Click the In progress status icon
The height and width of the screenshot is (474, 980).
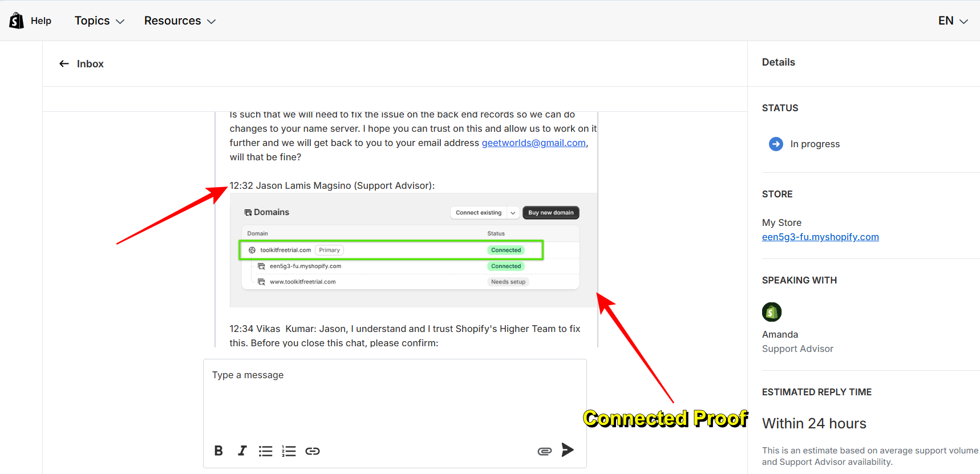(776, 144)
